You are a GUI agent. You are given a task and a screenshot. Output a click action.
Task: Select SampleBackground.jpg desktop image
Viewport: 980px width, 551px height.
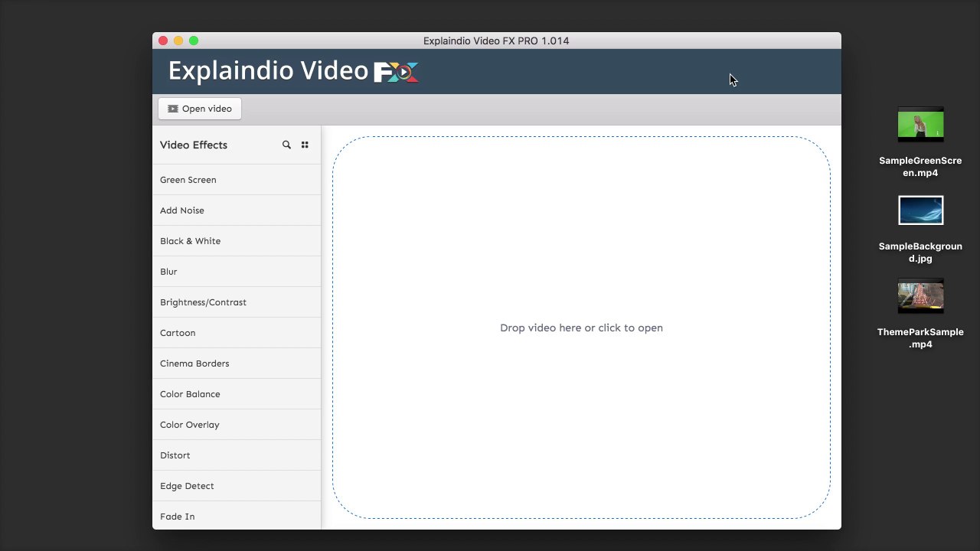click(x=920, y=229)
